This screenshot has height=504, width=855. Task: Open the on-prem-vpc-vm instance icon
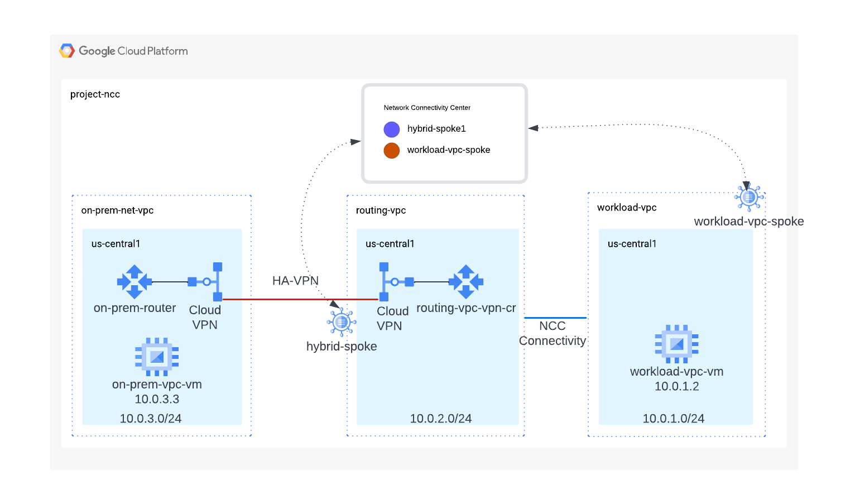(x=156, y=356)
